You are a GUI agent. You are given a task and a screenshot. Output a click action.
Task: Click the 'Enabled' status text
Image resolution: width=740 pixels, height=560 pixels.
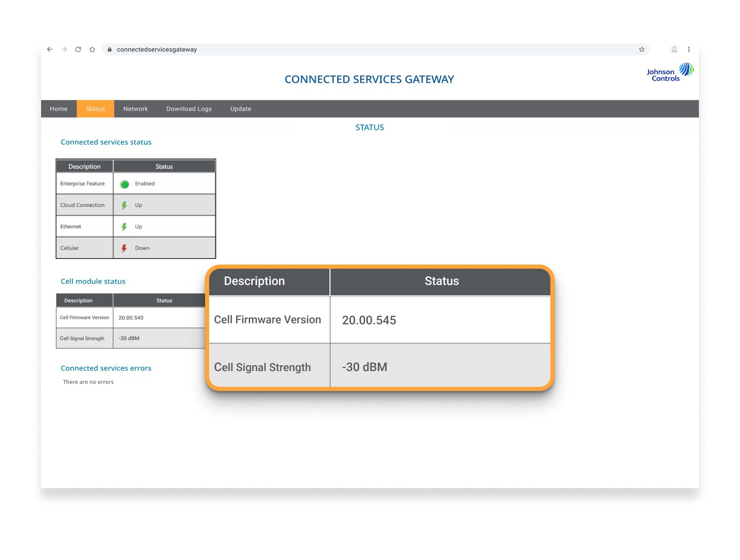145,183
